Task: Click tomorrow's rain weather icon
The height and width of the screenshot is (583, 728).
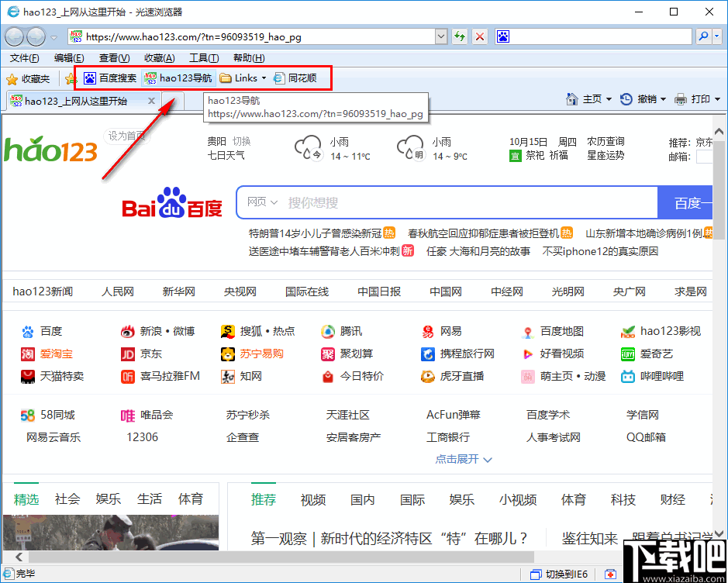Action: [x=410, y=147]
